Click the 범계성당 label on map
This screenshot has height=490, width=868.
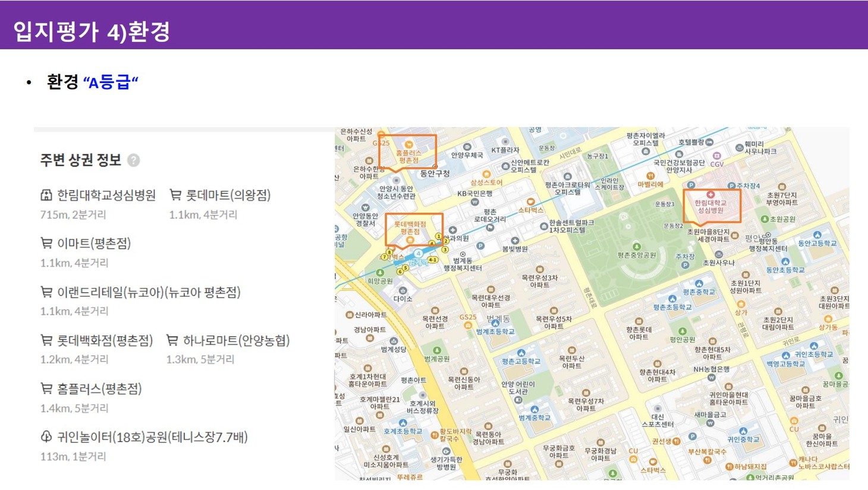pos(393,349)
